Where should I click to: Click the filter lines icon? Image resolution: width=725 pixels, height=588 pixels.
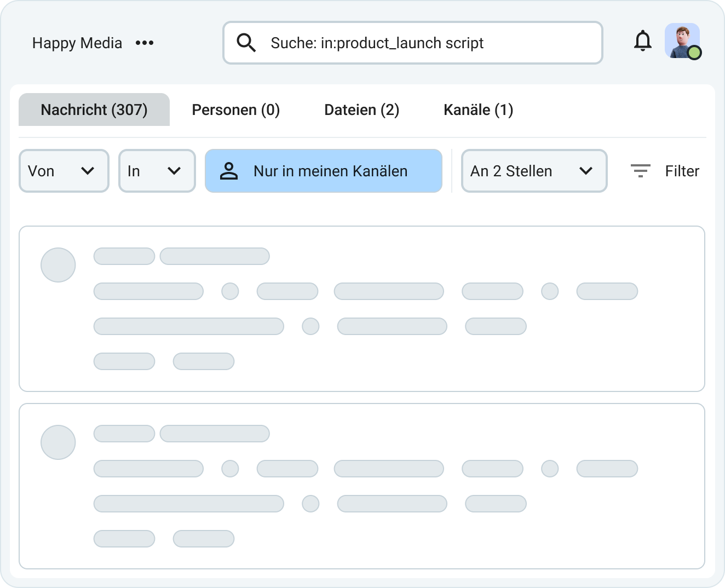(640, 171)
